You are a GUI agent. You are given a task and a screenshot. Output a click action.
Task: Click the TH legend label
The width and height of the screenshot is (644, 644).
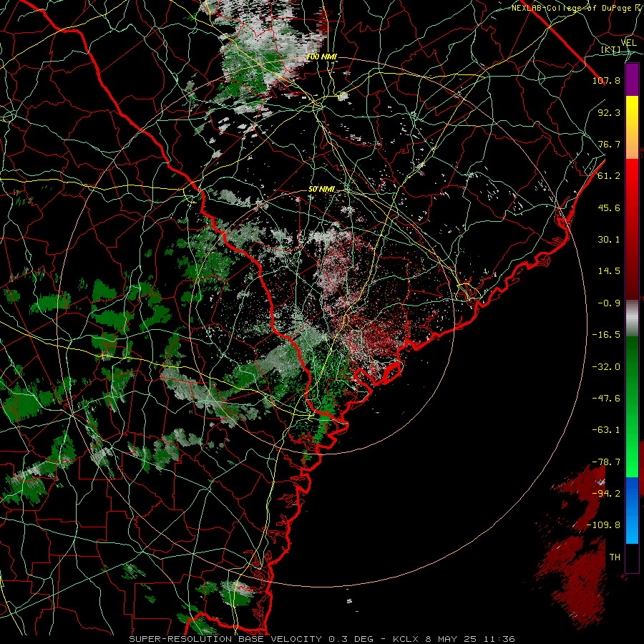pyautogui.click(x=615, y=557)
